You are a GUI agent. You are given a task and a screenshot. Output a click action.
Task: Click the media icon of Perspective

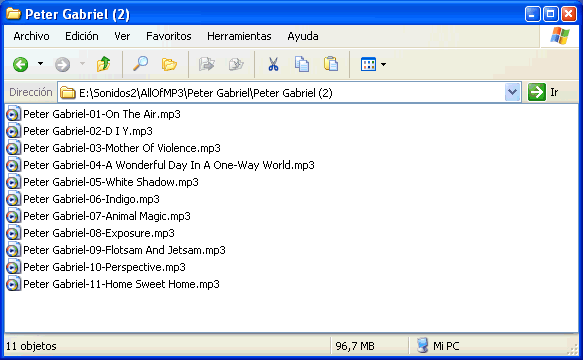13,267
